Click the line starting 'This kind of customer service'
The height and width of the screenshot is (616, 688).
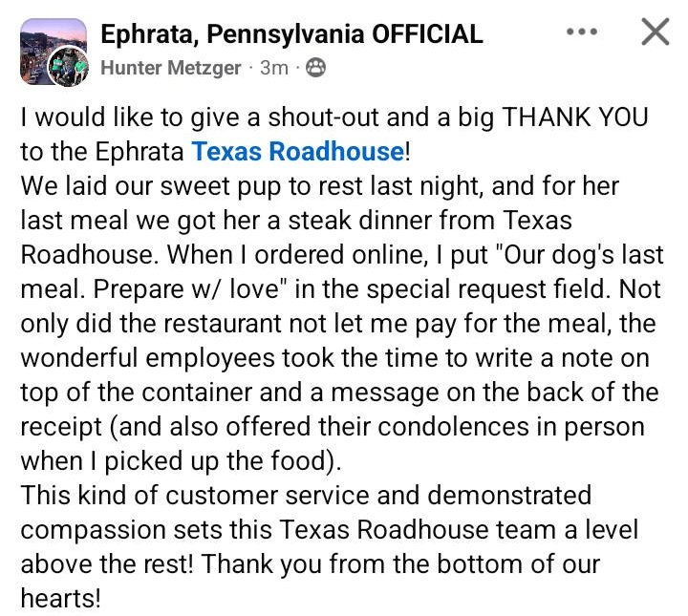(306, 496)
